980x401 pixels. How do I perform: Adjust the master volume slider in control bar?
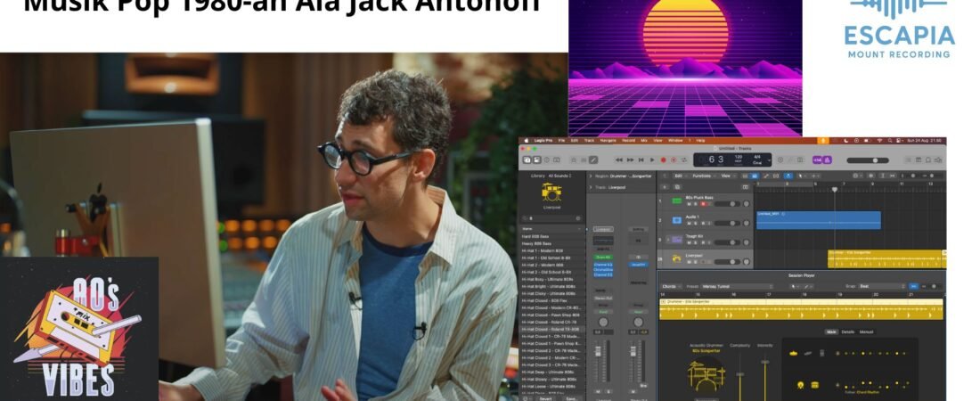tap(868, 160)
